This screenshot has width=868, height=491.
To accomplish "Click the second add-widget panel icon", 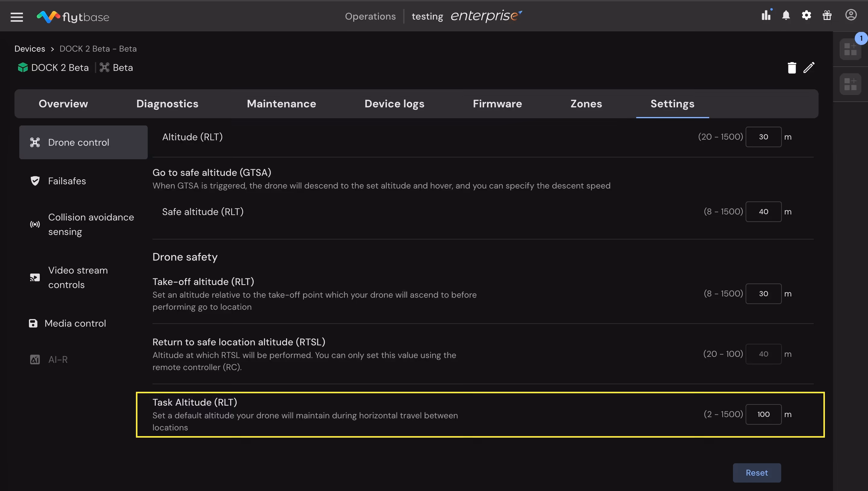I will (x=850, y=84).
